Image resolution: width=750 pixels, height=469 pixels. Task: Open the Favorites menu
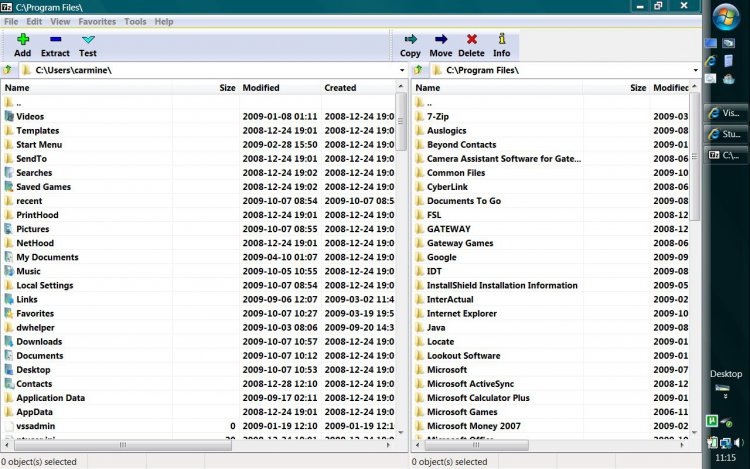click(x=97, y=22)
